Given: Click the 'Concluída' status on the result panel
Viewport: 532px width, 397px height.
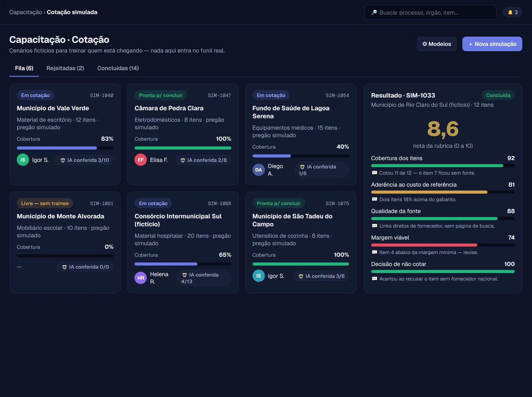Looking at the screenshot, I should click(498, 95).
